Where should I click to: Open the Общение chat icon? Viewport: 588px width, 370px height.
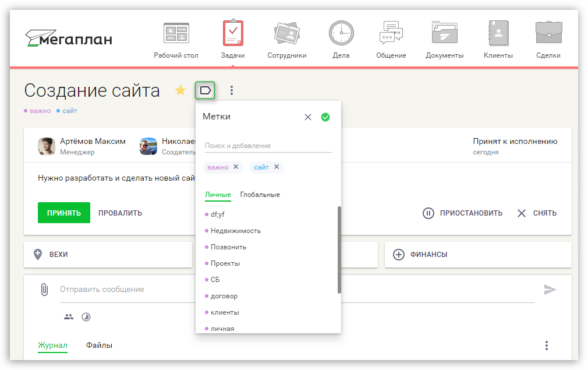pyautogui.click(x=391, y=33)
